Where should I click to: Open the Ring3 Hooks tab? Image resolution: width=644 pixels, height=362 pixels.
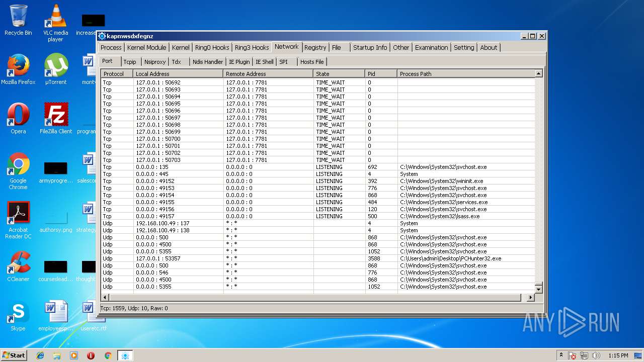pos(252,47)
